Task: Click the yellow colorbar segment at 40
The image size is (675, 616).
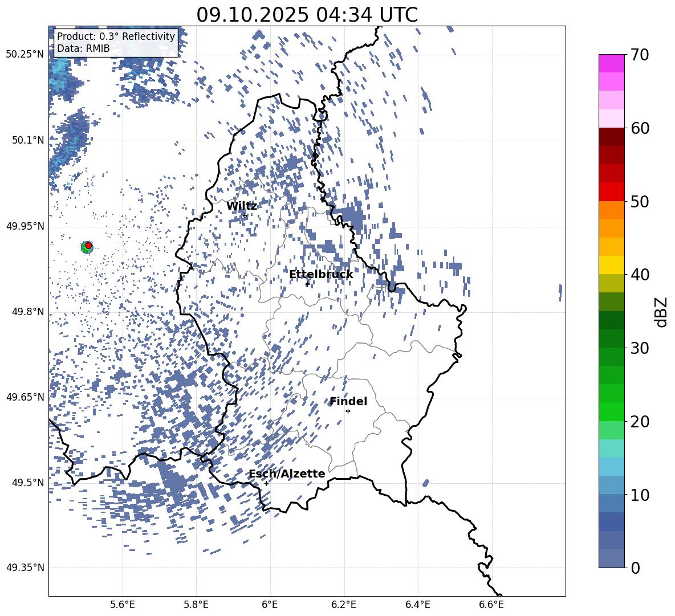Action: [x=611, y=266]
